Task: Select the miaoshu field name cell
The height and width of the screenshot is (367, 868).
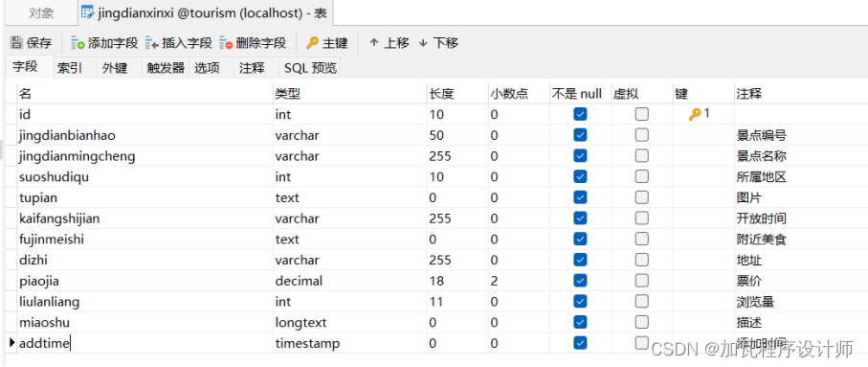Action: tap(145, 322)
